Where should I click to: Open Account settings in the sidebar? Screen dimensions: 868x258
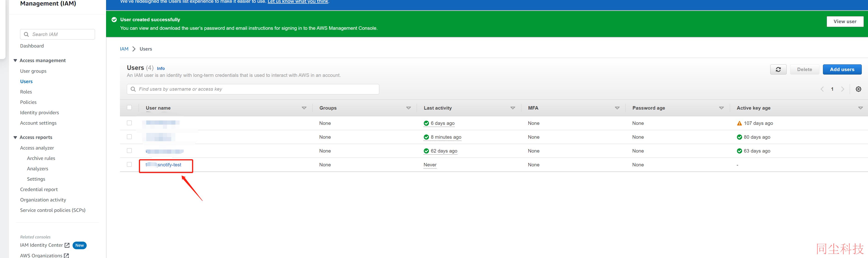click(x=38, y=123)
